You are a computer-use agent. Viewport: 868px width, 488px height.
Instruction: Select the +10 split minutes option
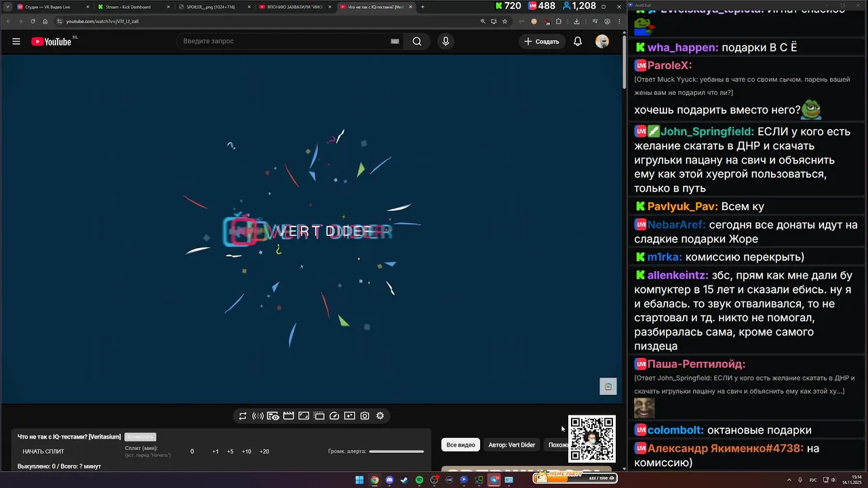(x=247, y=451)
